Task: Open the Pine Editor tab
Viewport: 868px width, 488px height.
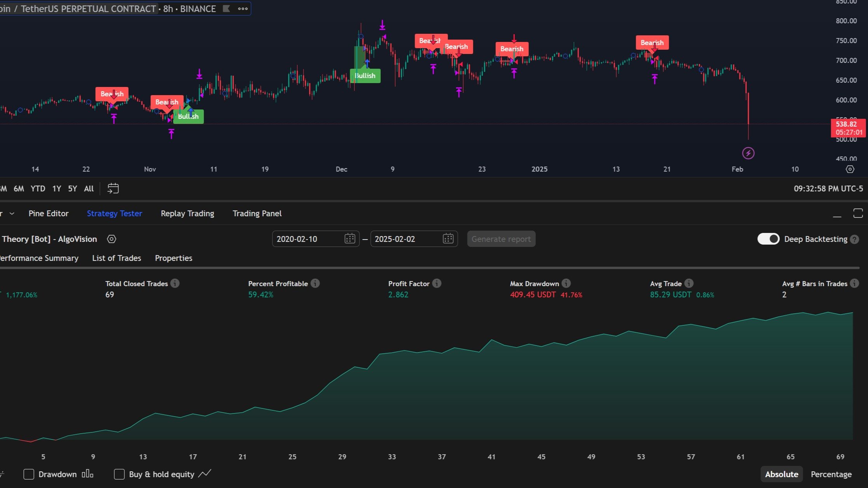Action: pyautogui.click(x=49, y=214)
